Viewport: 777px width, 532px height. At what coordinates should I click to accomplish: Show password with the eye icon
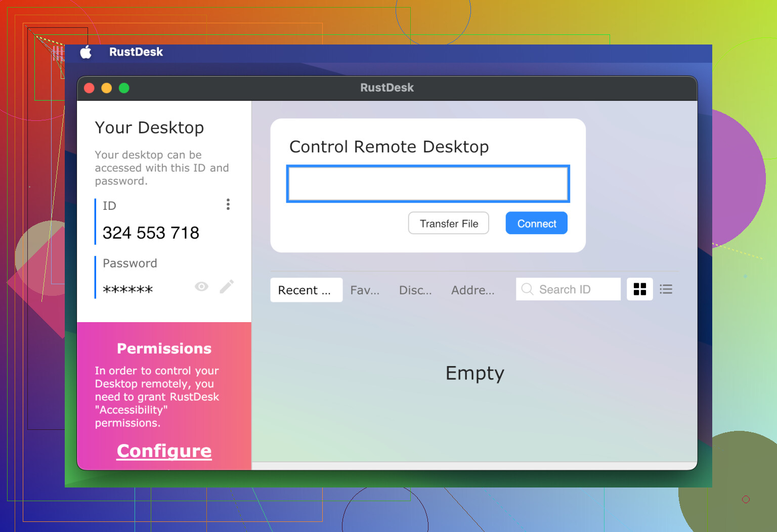pos(201,287)
